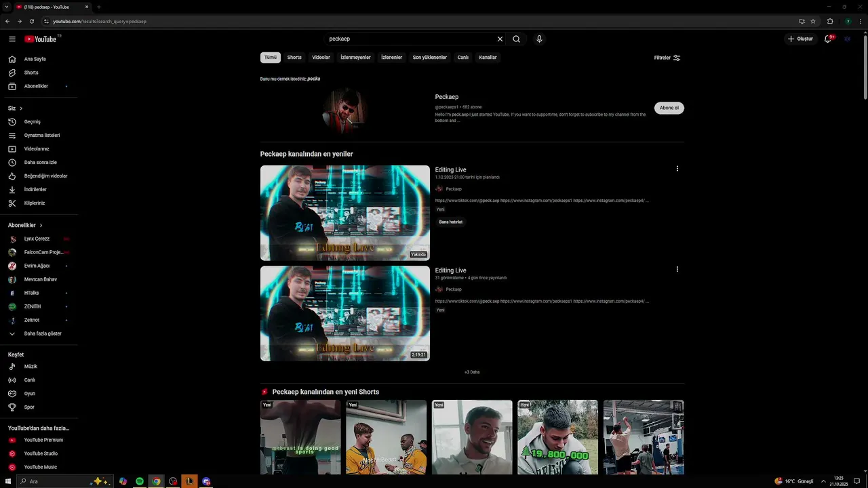Screen dimensions: 868x488
Task: Open the YouTube hamburger guide menu
Action: 12,39
